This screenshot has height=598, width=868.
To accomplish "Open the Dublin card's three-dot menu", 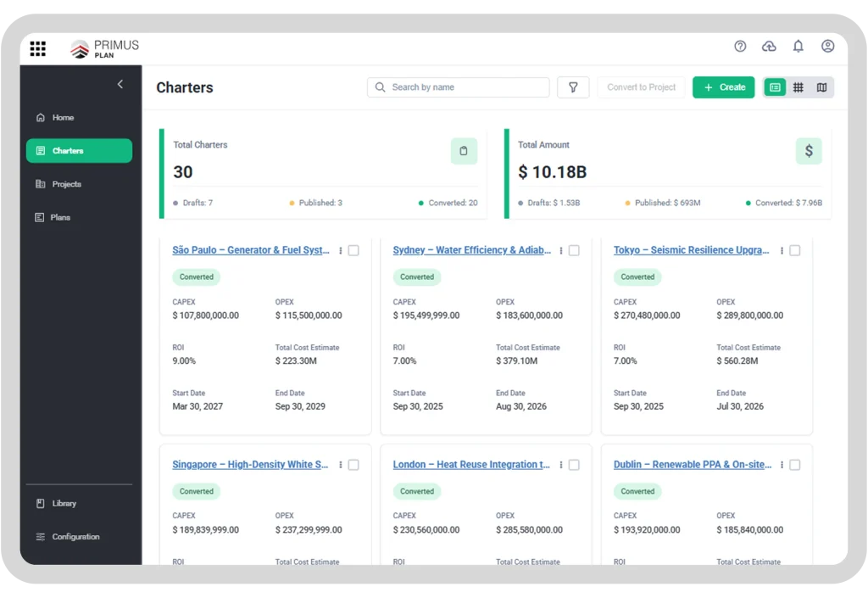I will click(782, 465).
